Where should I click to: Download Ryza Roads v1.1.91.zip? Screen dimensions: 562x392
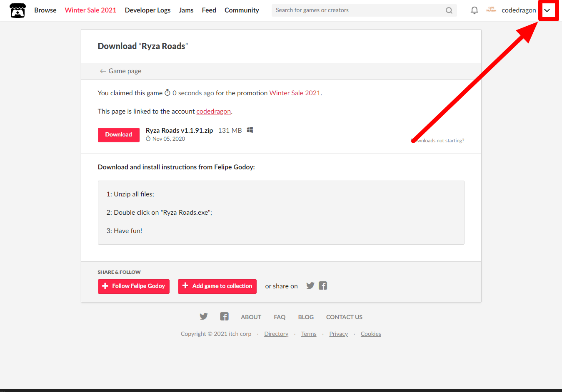click(x=119, y=135)
